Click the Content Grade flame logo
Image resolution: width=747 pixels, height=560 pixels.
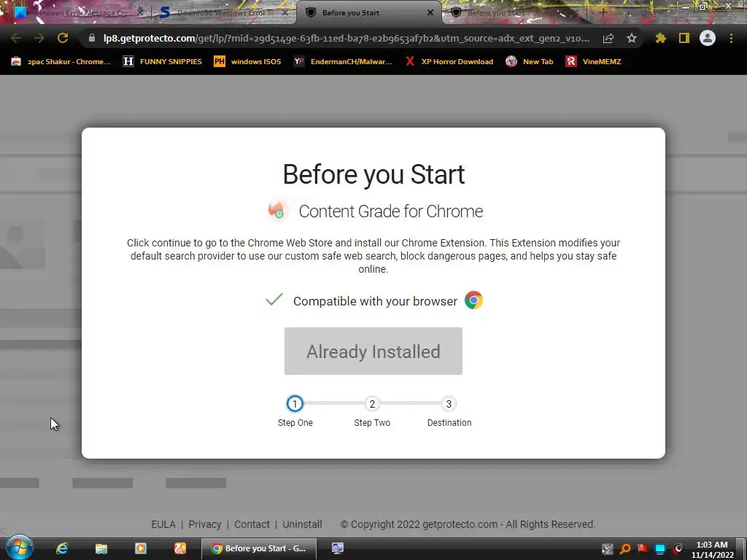coord(276,211)
